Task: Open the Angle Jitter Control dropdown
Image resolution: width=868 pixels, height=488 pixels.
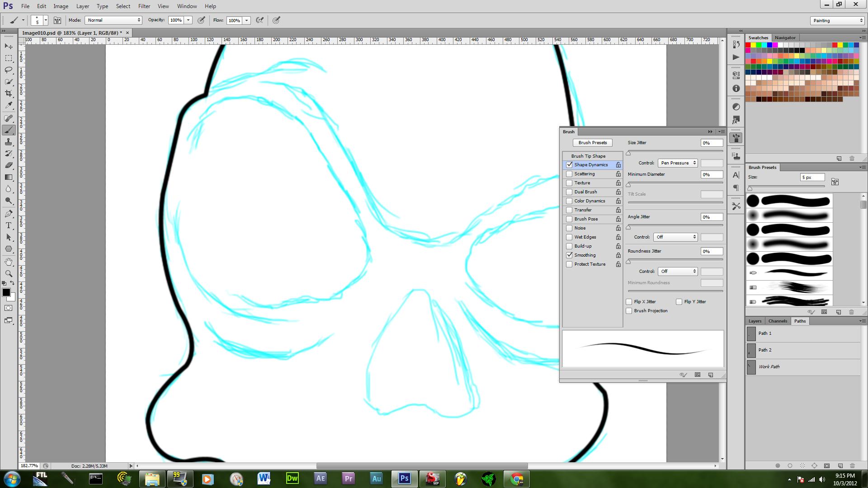Action: [675, 237]
